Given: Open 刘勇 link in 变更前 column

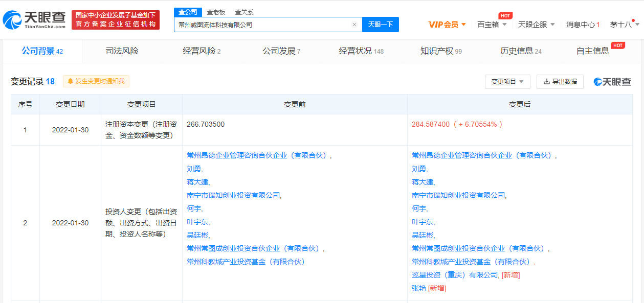Looking at the screenshot, I should click(x=194, y=169).
